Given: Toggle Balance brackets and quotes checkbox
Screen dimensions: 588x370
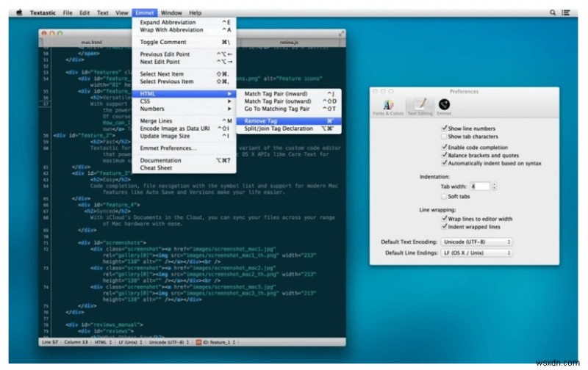Looking at the screenshot, I should coord(444,155).
